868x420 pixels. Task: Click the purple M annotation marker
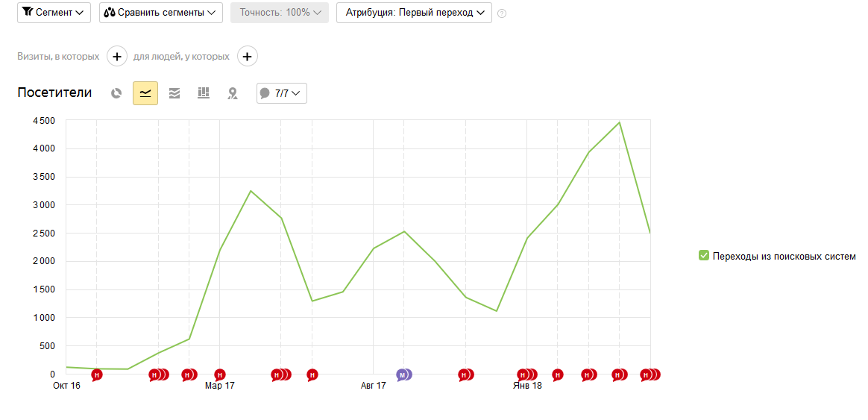(403, 375)
